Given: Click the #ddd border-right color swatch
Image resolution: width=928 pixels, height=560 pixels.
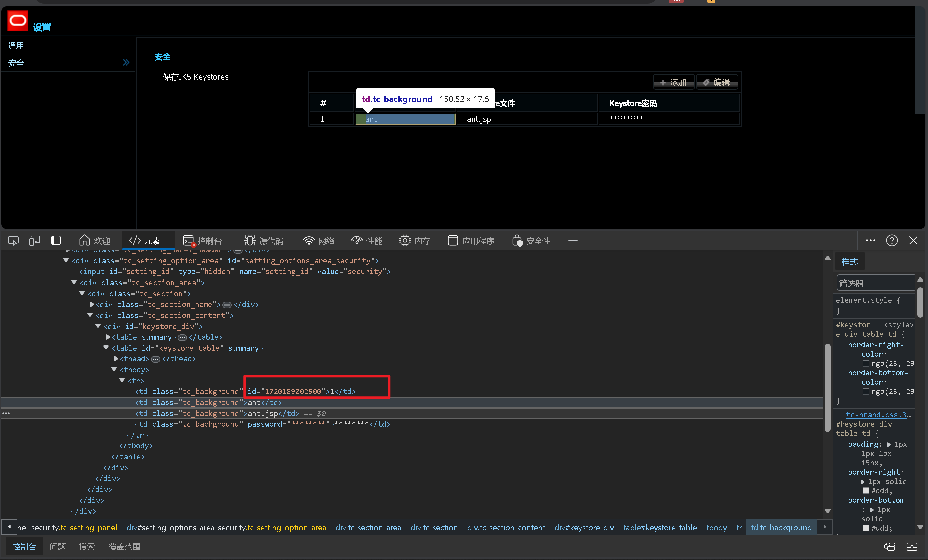Looking at the screenshot, I should click(866, 491).
